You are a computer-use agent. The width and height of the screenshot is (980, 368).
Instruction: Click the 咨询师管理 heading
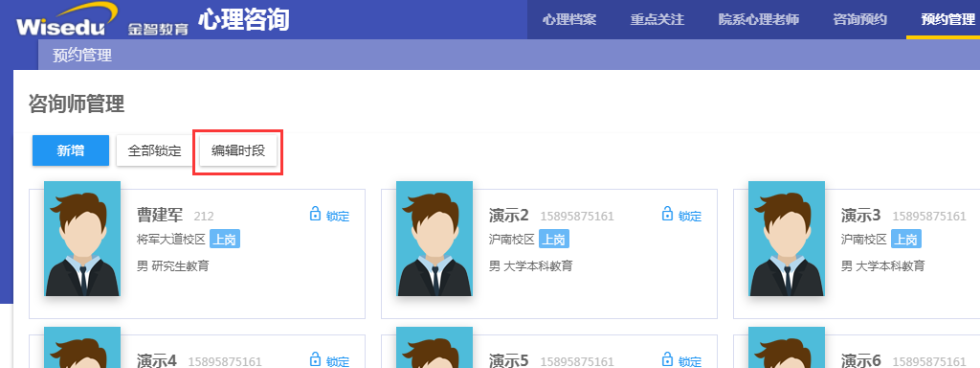pyautogui.click(x=77, y=103)
